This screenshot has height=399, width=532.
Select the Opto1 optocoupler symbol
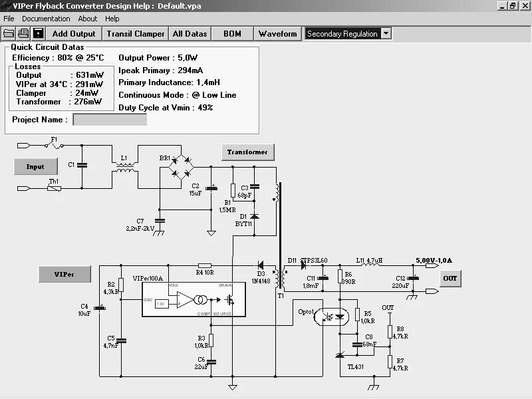pyautogui.click(x=331, y=317)
